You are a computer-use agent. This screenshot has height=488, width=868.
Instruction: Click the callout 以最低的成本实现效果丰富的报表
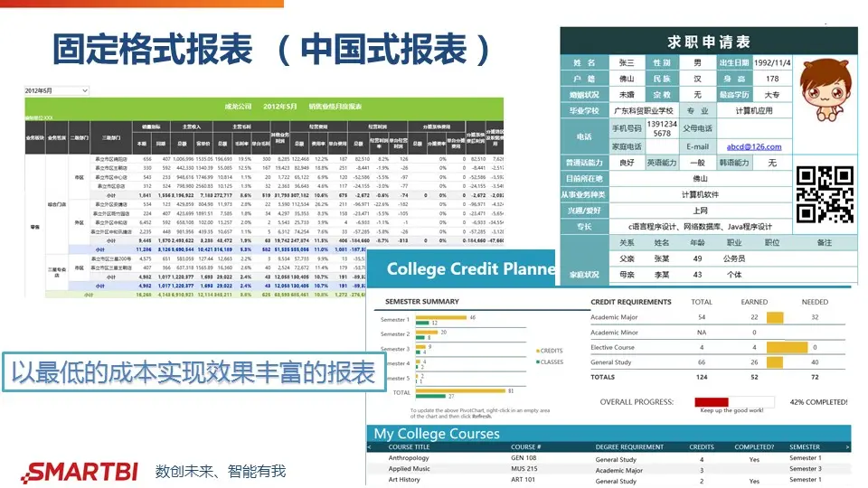pyautogui.click(x=193, y=372)
